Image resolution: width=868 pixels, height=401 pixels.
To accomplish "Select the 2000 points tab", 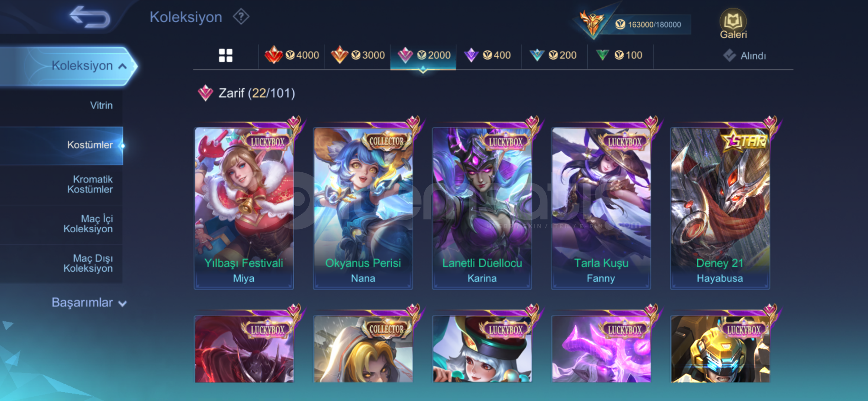I will (x=423, y=55).
